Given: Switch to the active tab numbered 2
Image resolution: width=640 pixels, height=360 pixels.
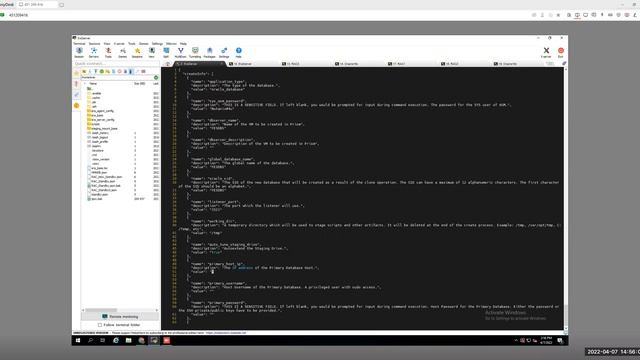Looking at the screenshot, I should tap(199, 64).
